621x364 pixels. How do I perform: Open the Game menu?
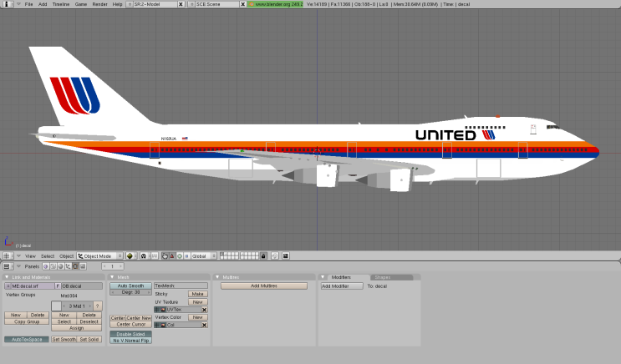click(81, 4)
